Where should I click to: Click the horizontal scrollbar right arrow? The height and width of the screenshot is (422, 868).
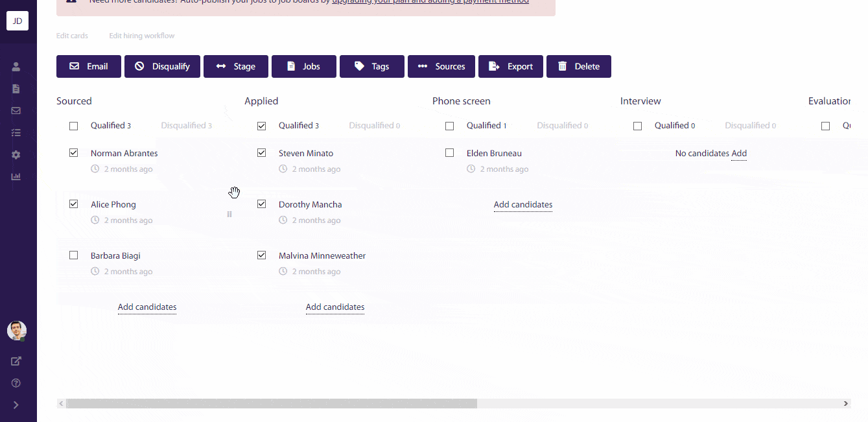click(845, 404)
